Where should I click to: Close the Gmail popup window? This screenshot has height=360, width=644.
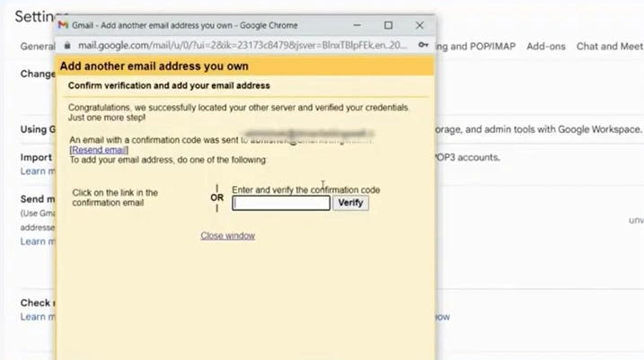point(419,25)
